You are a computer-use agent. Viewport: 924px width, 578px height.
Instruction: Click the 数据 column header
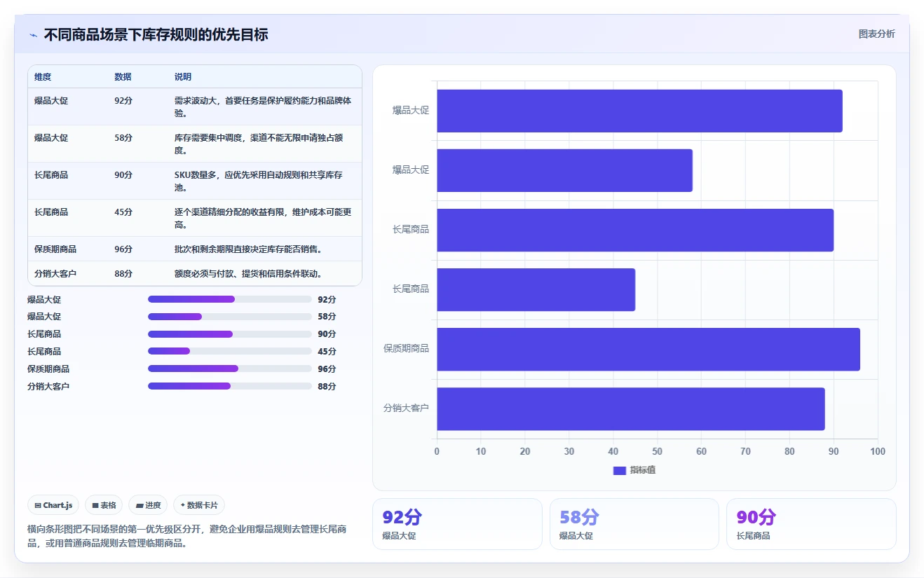point(123,77)
